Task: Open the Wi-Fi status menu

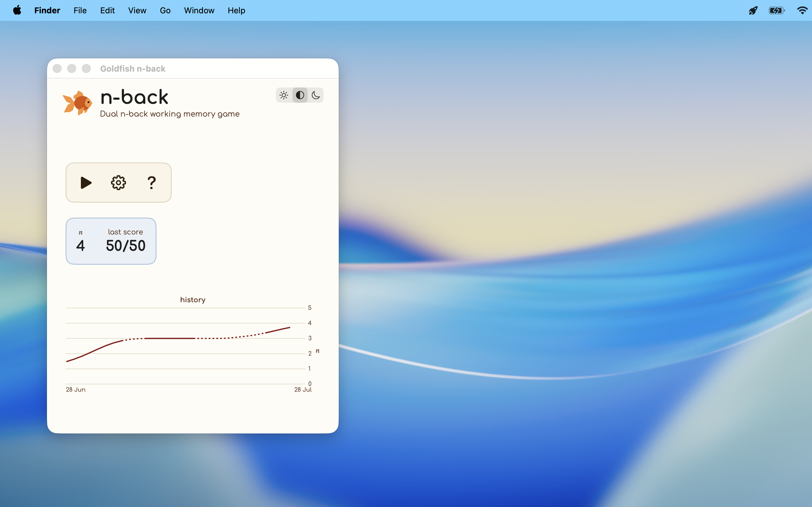Action: 802,10
